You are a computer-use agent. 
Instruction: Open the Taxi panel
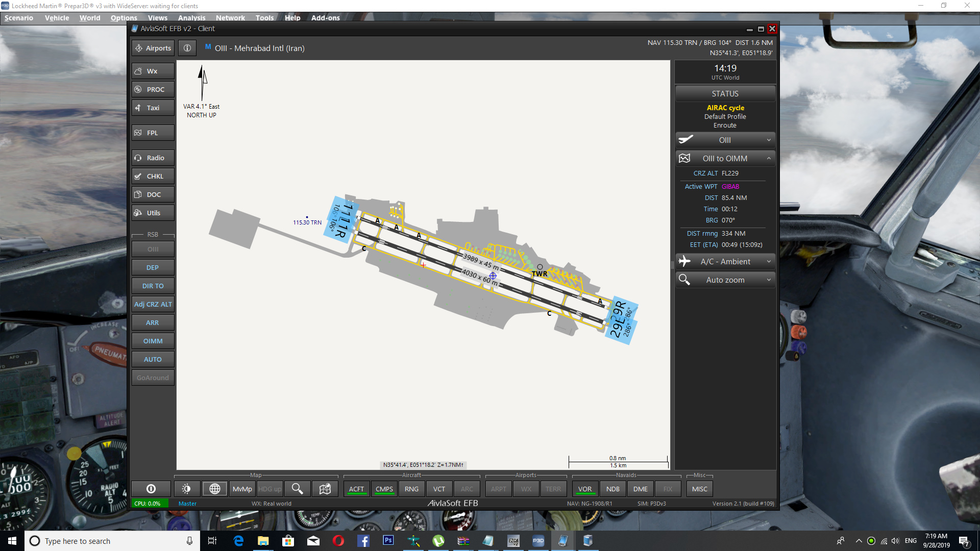[153, 108]
